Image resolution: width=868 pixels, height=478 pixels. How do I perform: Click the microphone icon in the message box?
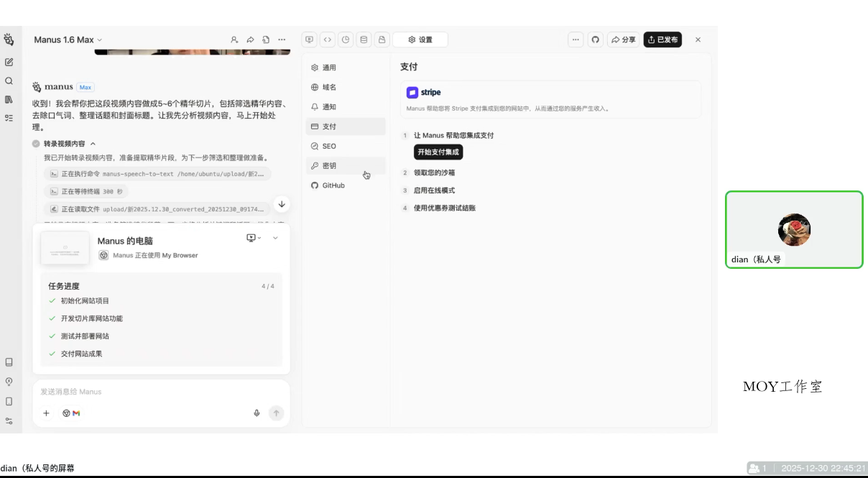(x=257, y=413)
